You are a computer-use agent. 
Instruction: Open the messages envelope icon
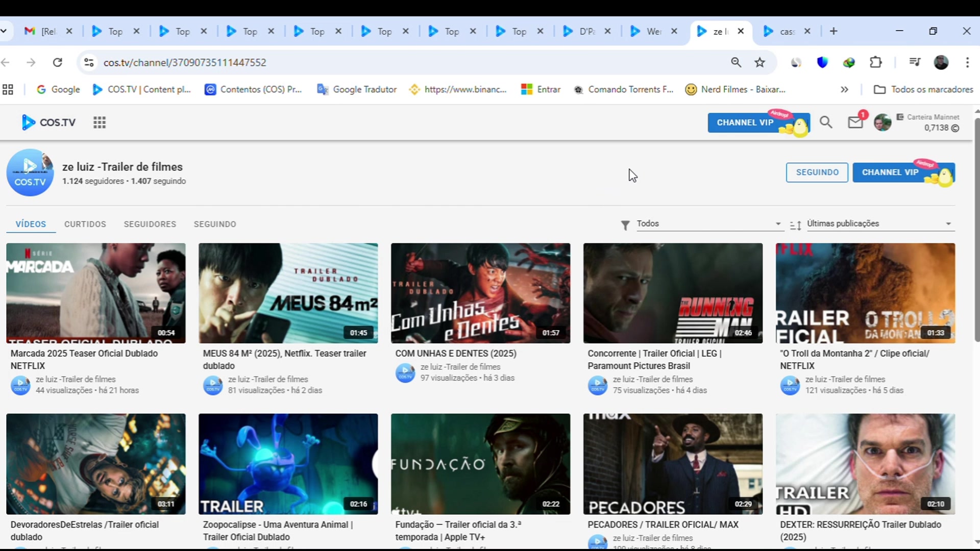[x=855, y=122]
